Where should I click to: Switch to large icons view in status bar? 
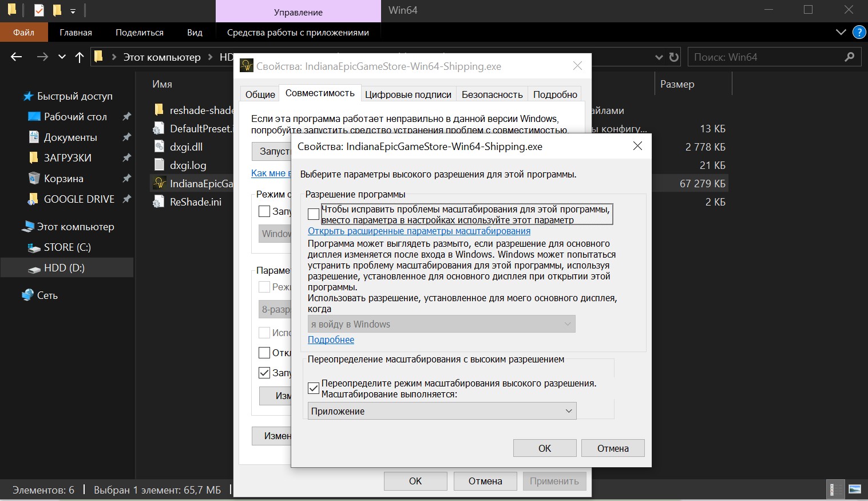point(855,490)
